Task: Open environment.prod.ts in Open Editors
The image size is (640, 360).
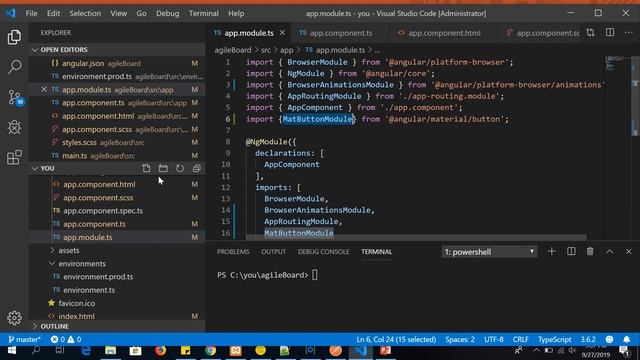Action: point(117,76)
